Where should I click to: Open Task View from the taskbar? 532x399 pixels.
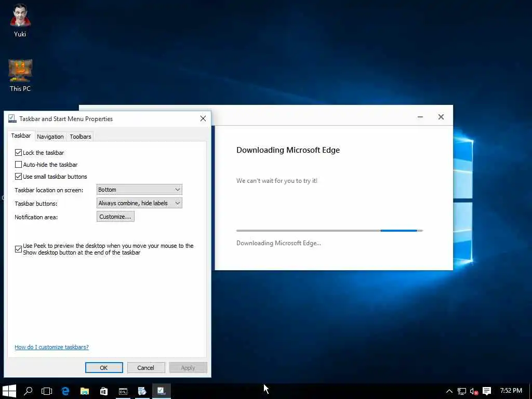tap(46, 391)
